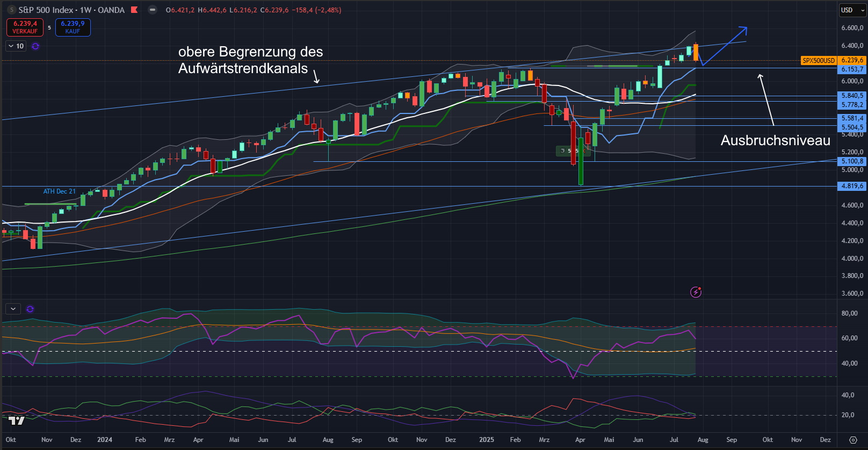Image resolution: width=868 pixels, height=450 pixels.
Task: Select the Ausbruchsniveau text annotation
Action: click(x=775, y=141)
